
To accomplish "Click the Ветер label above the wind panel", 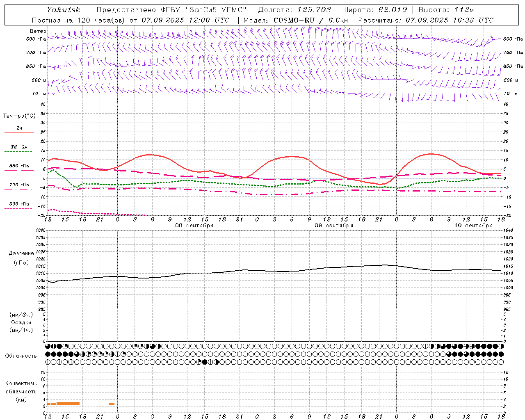I will (38, 31).
